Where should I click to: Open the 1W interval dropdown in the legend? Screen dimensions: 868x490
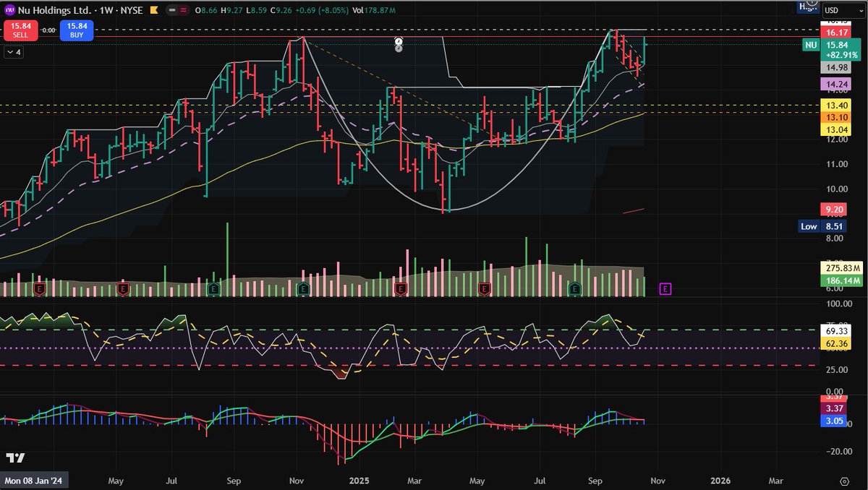click(x=105, y=10)
